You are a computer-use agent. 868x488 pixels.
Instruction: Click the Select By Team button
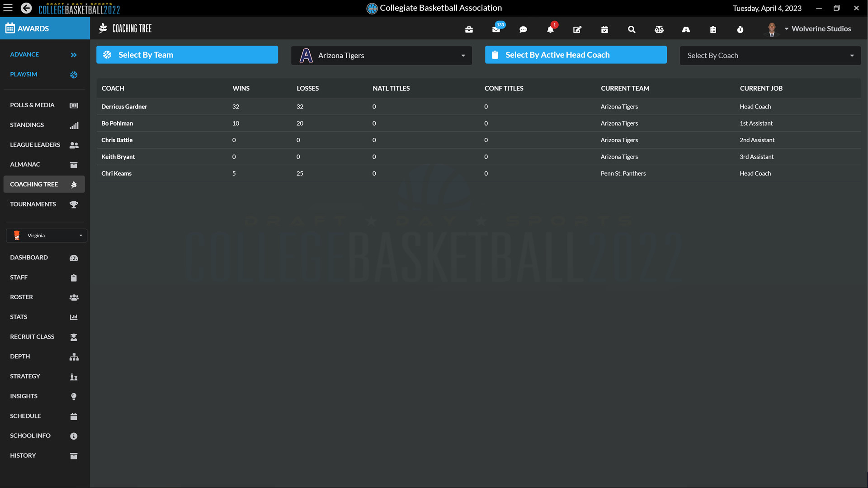[x=187, y=55]
